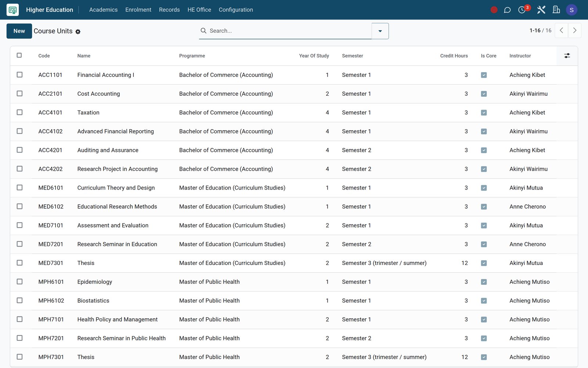Open the developer tools wrench icon

point(541,10)
